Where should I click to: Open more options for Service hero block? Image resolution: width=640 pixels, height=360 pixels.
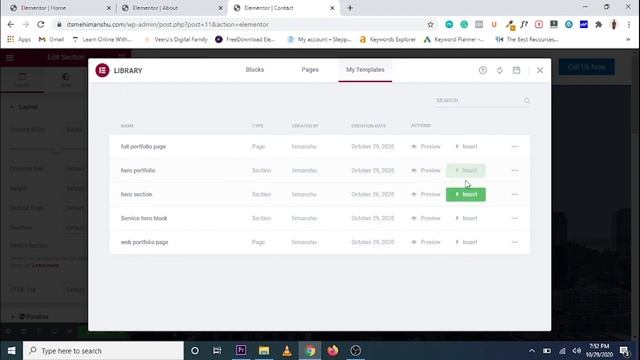pyautogui.click(x=515, y=218)
